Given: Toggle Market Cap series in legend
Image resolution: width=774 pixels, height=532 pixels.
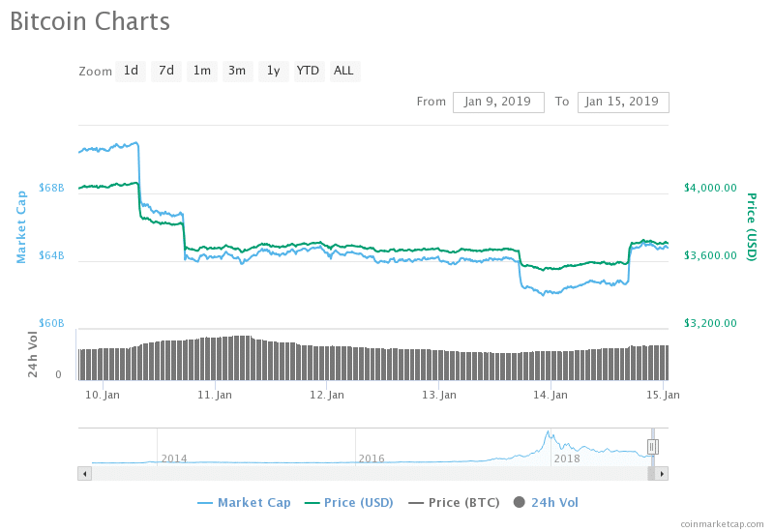Looking at the screenshot, I should point(244,503).
